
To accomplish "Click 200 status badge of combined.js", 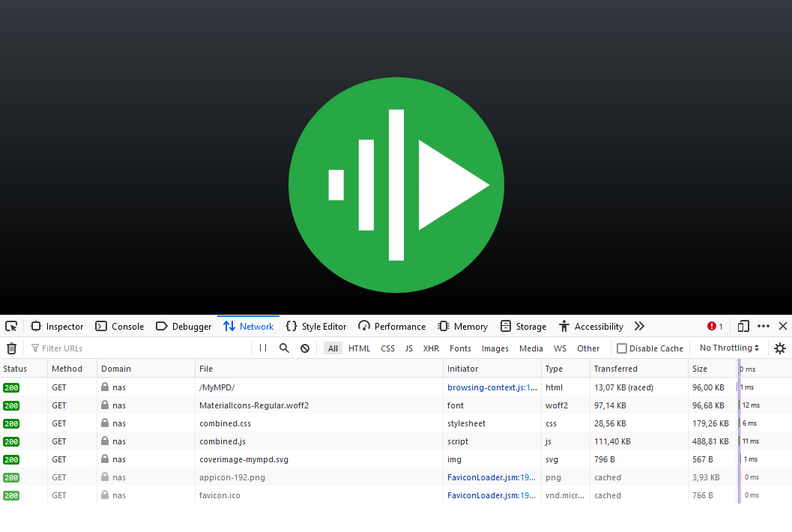I will click(11, 442).
